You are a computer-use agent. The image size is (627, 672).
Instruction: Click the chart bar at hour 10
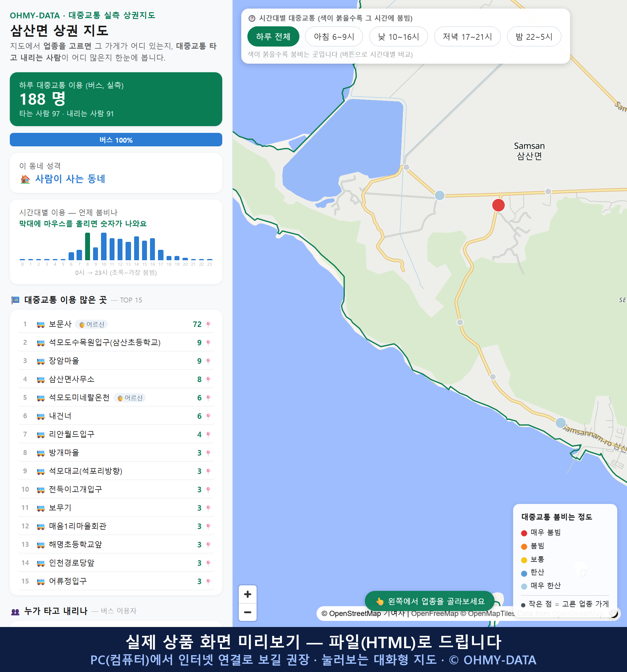click(x=104, y=246)
